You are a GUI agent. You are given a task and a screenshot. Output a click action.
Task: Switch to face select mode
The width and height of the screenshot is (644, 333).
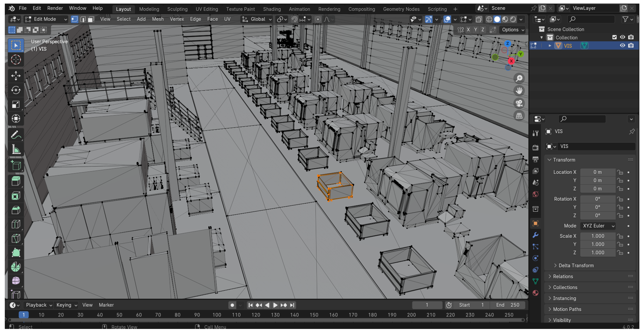coord(91,19)
